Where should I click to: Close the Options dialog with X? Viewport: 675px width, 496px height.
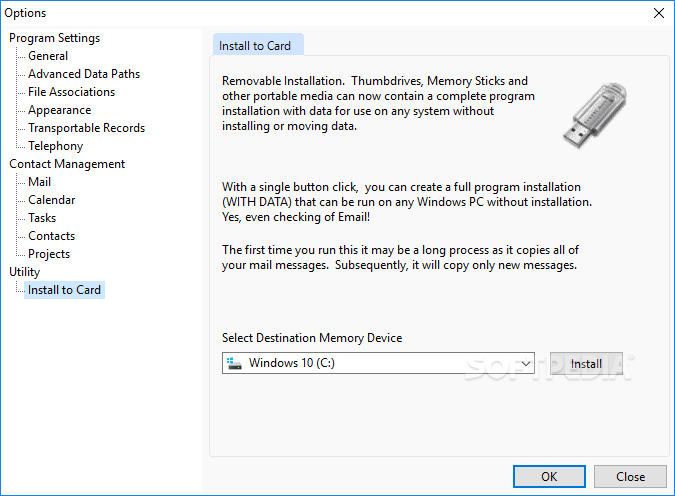pyautogui.click(x=659, y=13)
